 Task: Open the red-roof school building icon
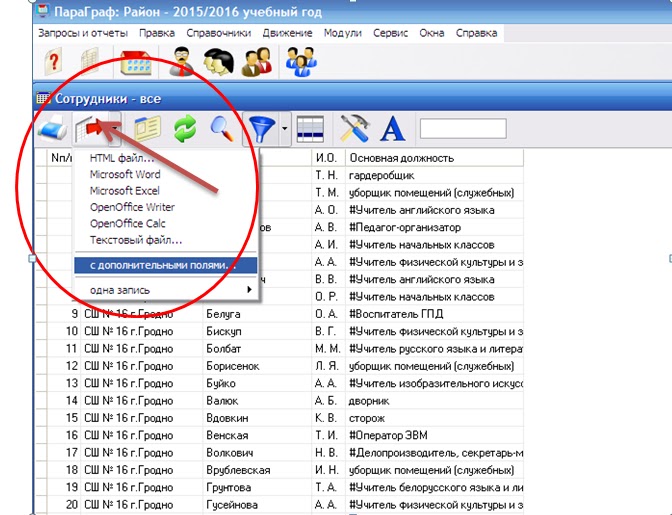click(135, 63)
